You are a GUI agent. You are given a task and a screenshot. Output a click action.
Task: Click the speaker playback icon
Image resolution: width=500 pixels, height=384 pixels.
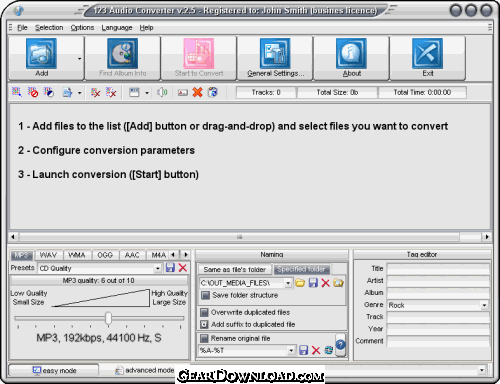click(162, 92)
